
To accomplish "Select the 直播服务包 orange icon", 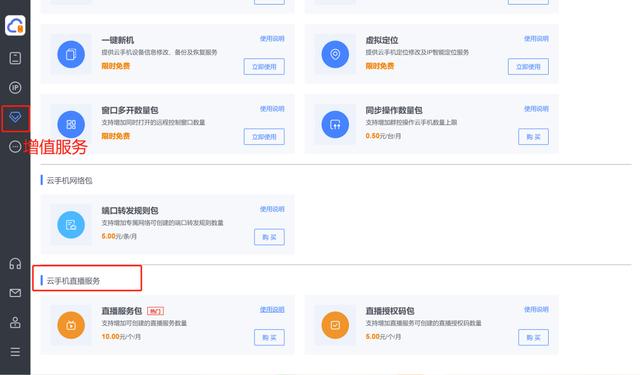I will tap(71, 325).
